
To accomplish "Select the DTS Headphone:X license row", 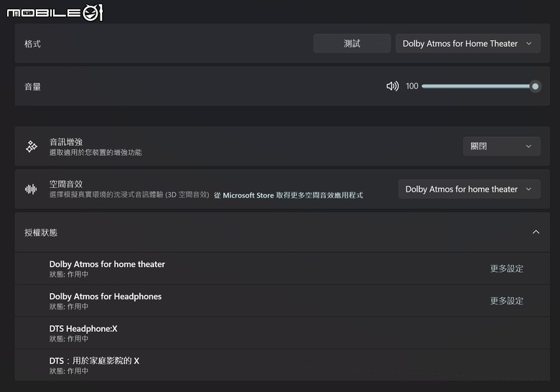I will tap(282, 332).
